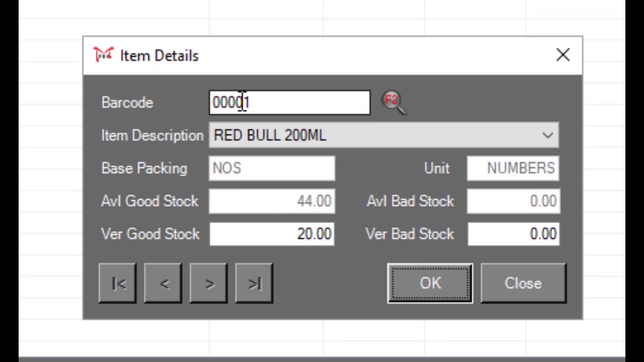Go to the first record button
The width and height of the screenshot is (644, 362).
tap(118, 284)
